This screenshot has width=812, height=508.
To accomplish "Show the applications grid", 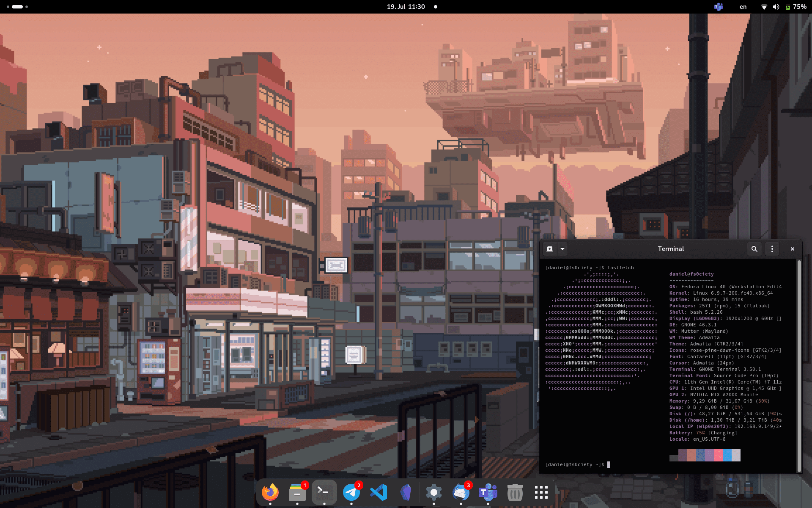I will coord(541,492).
